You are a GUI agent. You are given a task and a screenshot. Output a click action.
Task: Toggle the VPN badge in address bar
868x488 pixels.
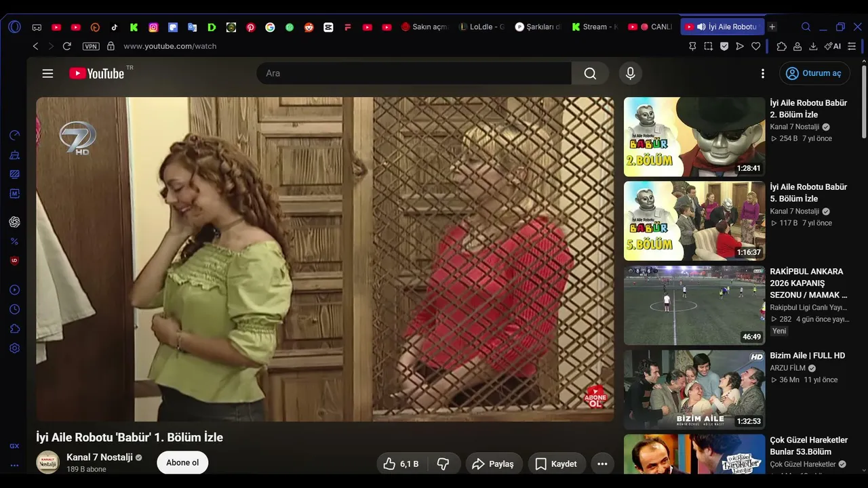(x=91, y=46)
